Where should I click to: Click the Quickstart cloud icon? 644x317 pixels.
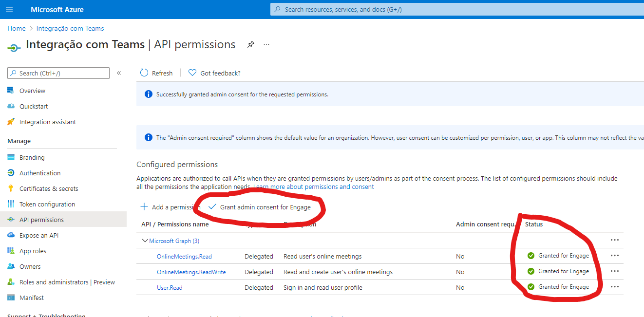click(x=11, y=106)
